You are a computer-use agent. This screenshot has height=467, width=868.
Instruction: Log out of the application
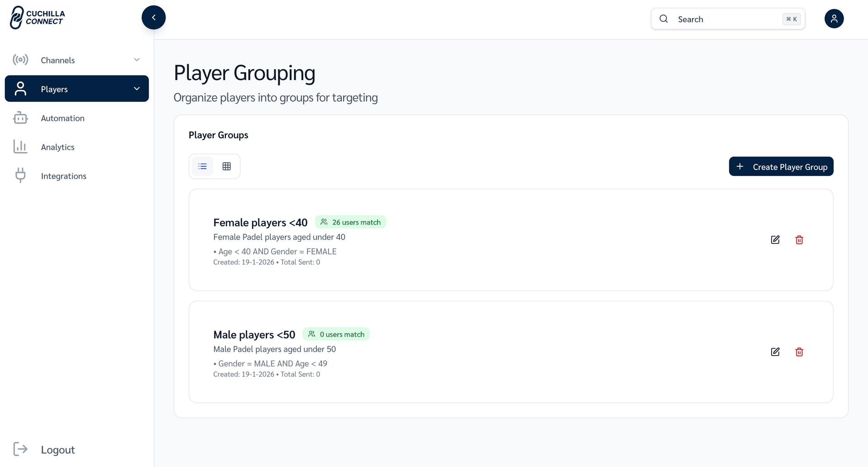tap(57, 449)
